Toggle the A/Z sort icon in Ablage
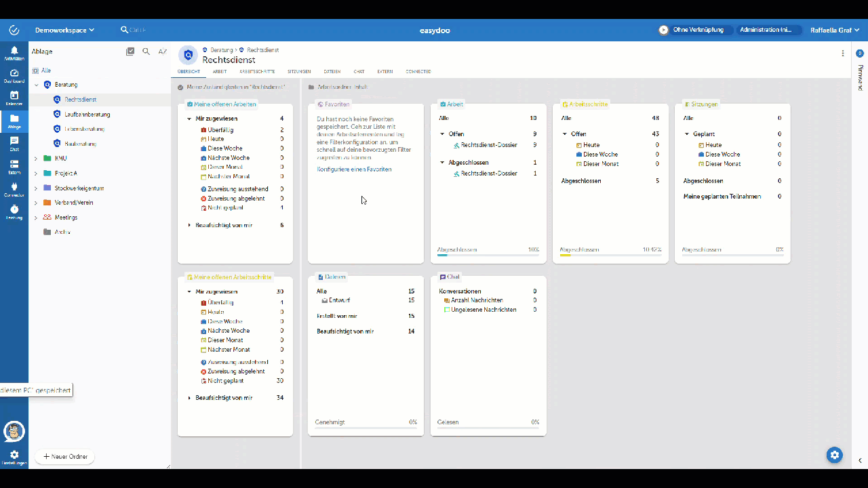Viewport: 868px width, 488px height. 162,52
